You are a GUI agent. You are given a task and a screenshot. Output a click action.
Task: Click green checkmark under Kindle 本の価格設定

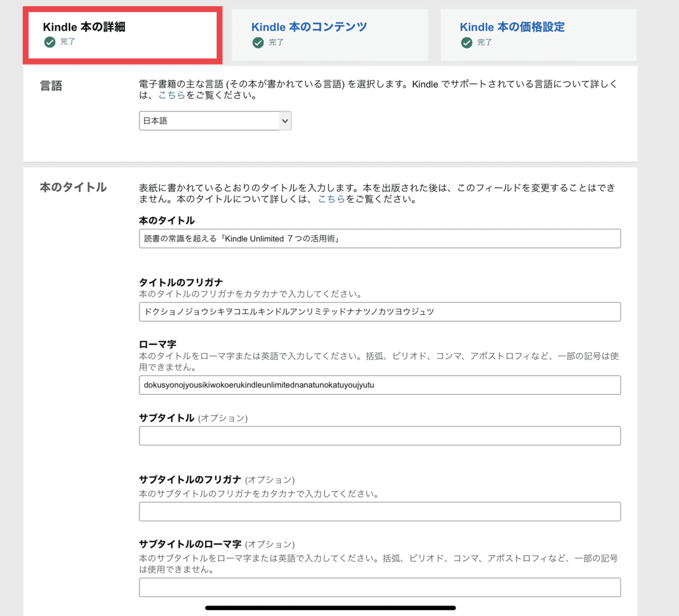pos(467,42)
